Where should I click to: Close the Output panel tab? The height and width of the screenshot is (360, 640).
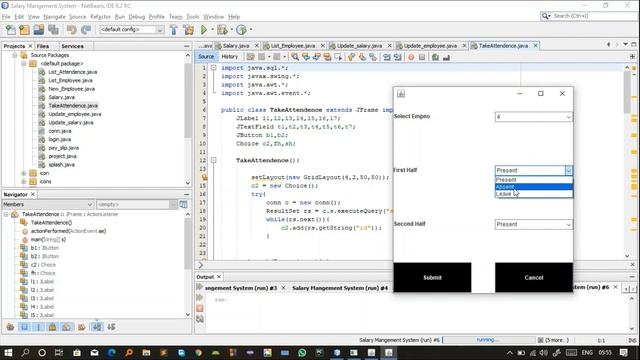coord(219,277)
